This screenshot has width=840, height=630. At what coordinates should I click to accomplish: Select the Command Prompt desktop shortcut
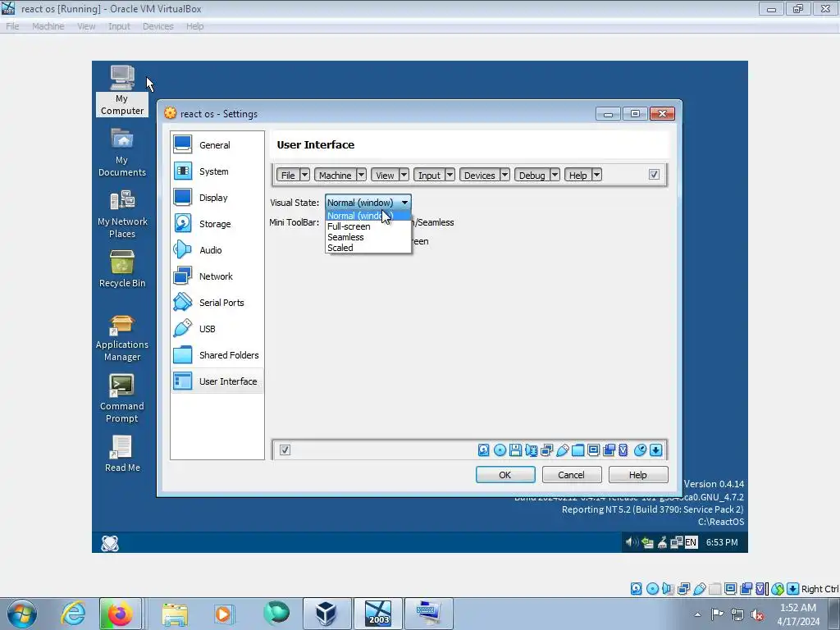[121, 399]
